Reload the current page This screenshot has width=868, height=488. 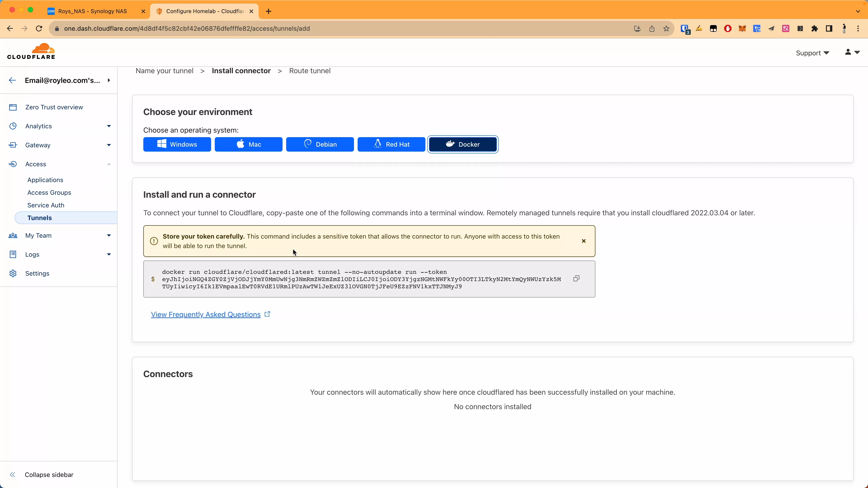click(x=39, y=29)
